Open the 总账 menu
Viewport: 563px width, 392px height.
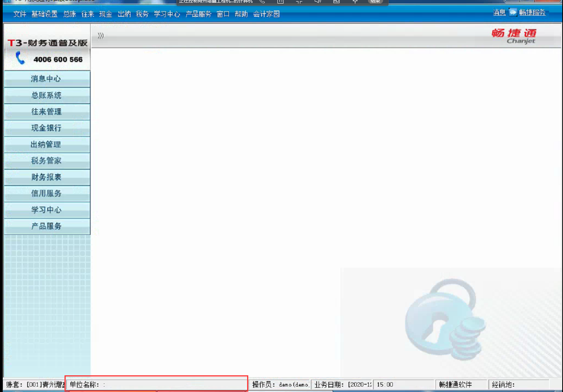(70, 14)
